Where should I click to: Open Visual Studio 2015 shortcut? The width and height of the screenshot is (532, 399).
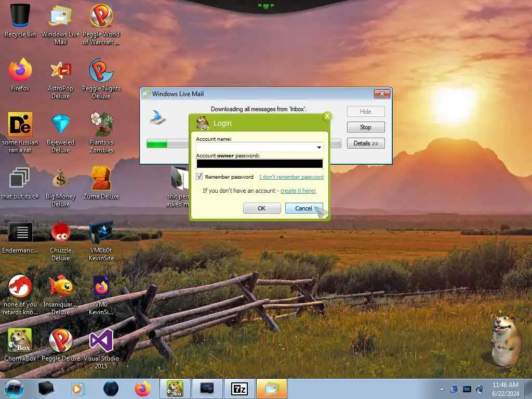(x=101, y=349)
